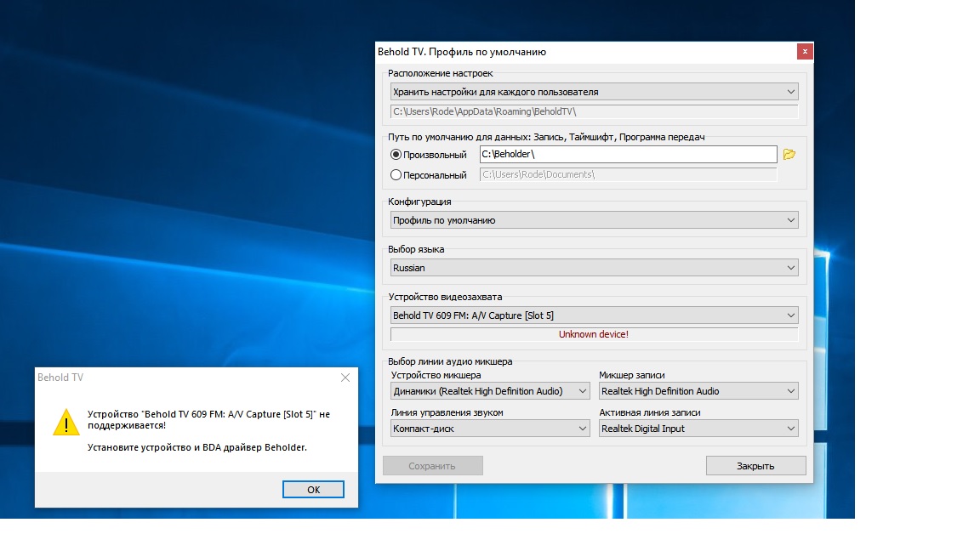Click the folder browse icon beside C:\Beholder\
This screenshot has height=551, width=980.
pyautogui.click(x=789, y=154)
